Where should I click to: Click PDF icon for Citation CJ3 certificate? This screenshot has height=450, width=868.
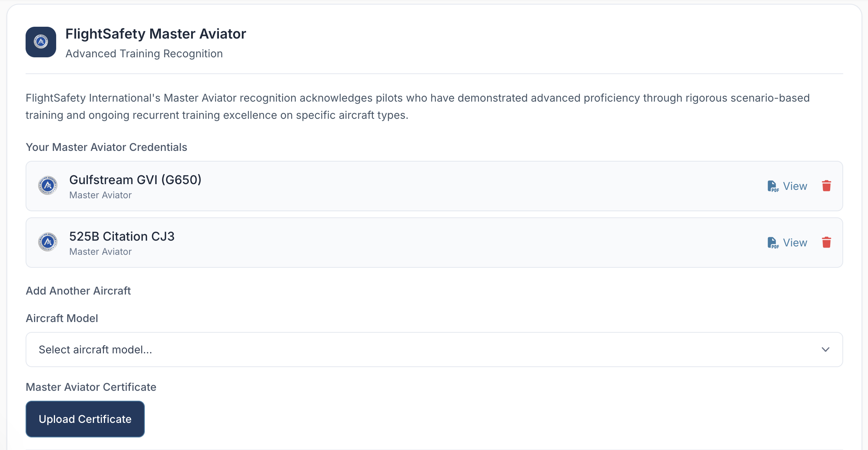coord(773,243)
